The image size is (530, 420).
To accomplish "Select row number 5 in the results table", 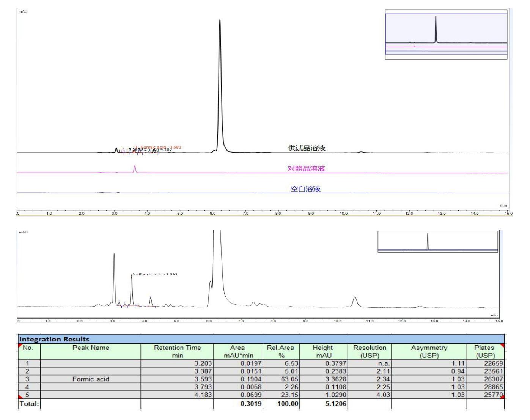I will 27,395.
